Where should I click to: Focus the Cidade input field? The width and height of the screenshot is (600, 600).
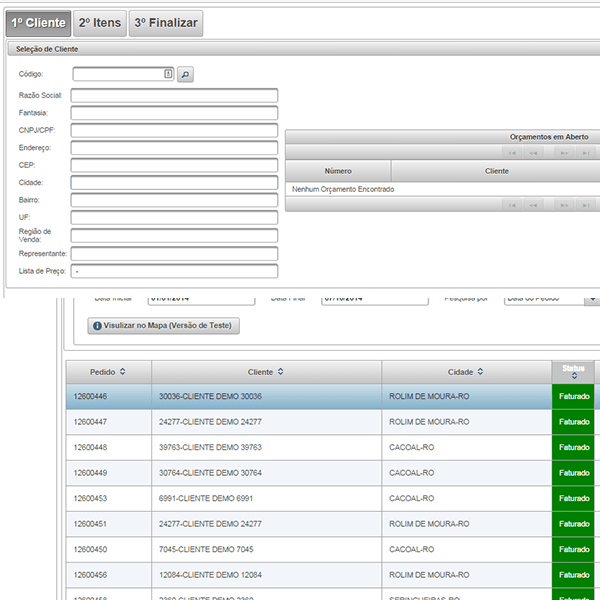coord(174,183)
